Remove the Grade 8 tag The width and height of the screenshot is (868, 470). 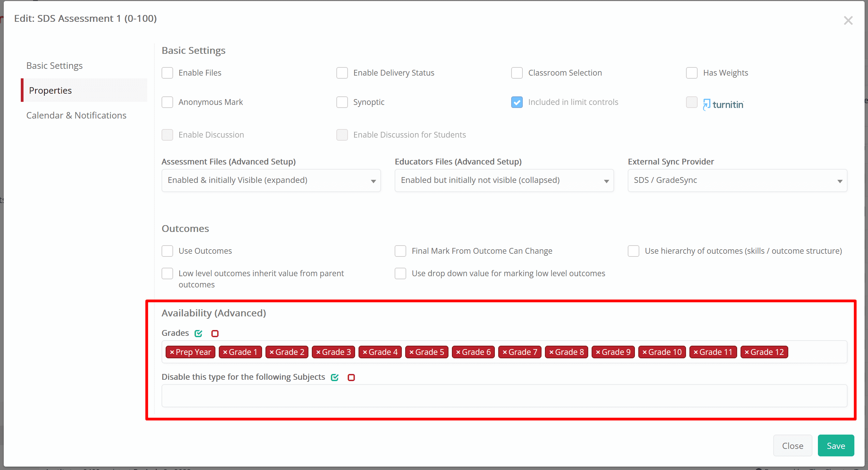[x=551, y=352]
